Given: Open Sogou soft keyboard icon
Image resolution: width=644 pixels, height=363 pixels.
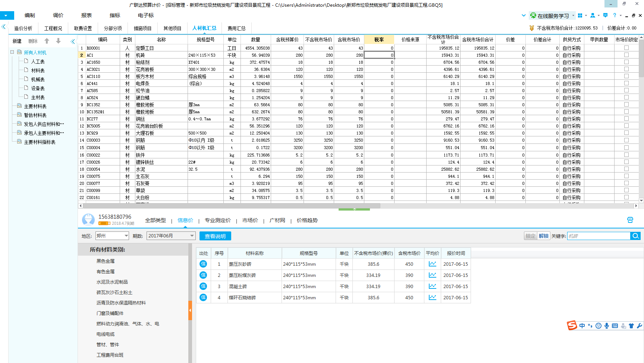Looking at the screenshot, I should tap(615, 326).
